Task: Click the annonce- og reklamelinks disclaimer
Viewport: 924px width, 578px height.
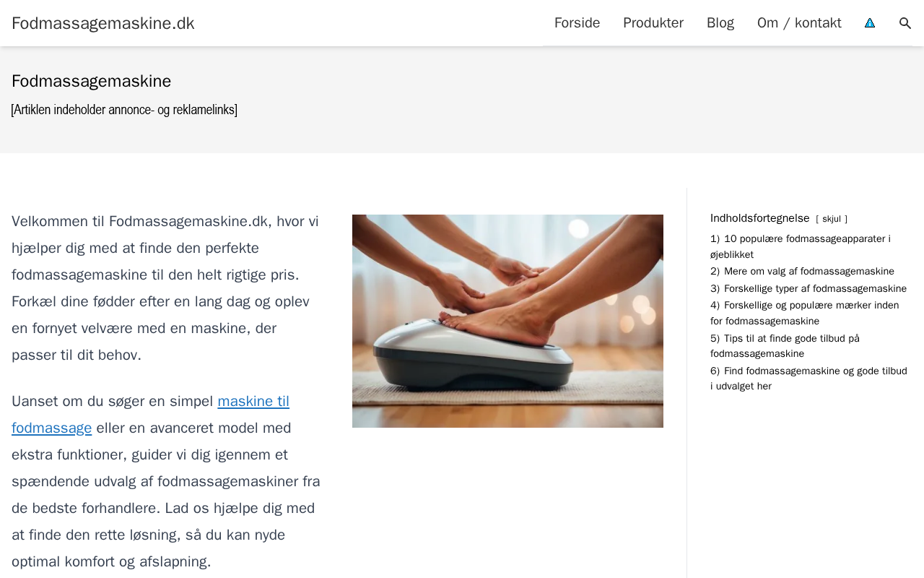Action: tap(124, 110)
